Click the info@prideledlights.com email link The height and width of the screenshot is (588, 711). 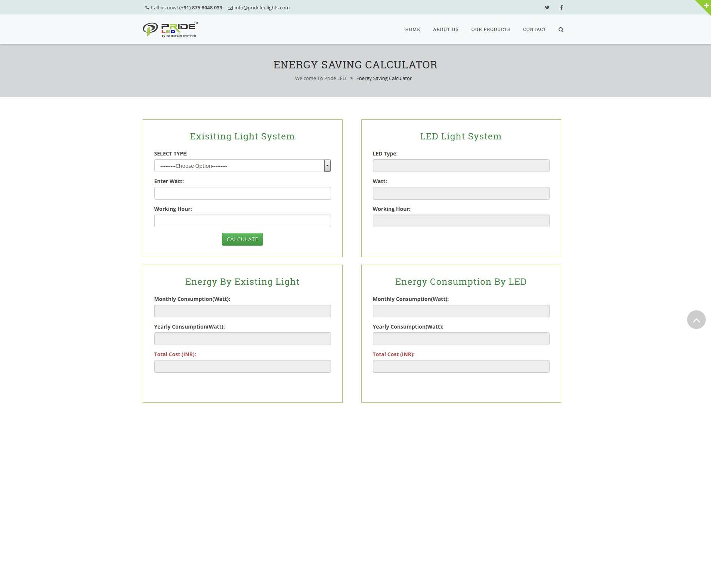262,7
